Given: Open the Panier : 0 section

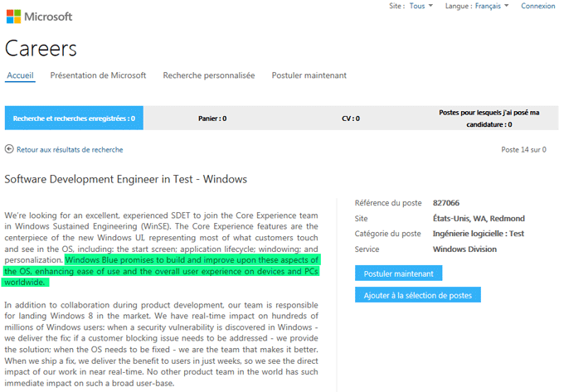Looking at the screenshot, I should tap(212, 119).
